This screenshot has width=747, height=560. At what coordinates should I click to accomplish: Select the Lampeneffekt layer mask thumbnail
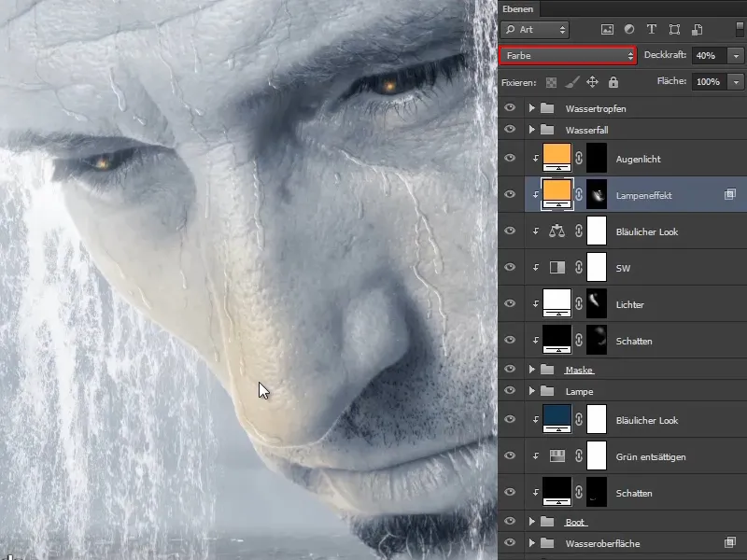tap(597, 194)
